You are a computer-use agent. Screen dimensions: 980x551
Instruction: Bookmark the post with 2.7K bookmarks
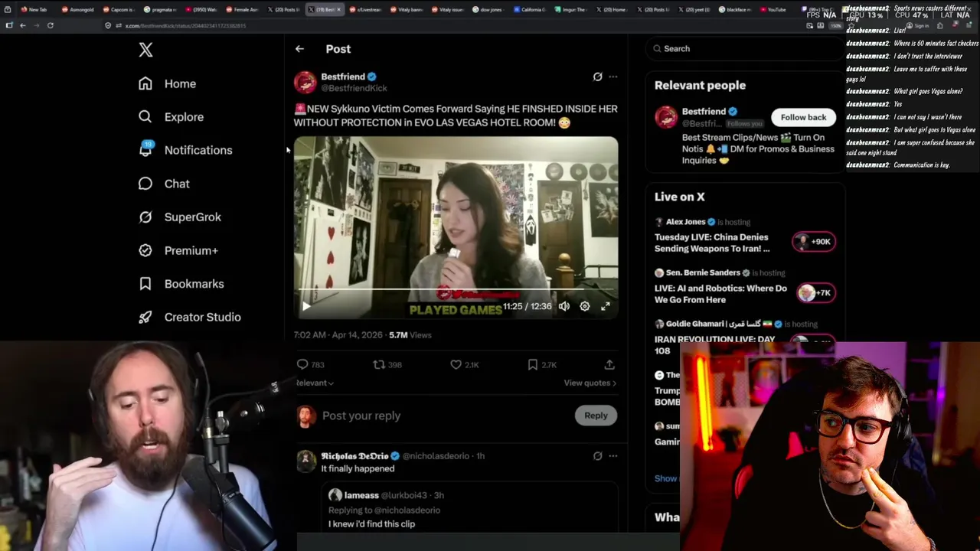click(x=541, y=365)
